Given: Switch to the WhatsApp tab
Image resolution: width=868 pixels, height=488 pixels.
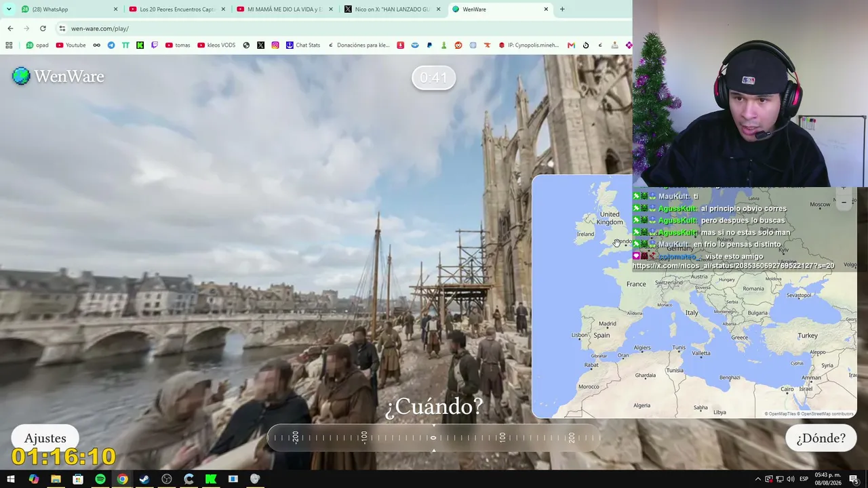Looking at the screenshot, I should tap(68, 9).
